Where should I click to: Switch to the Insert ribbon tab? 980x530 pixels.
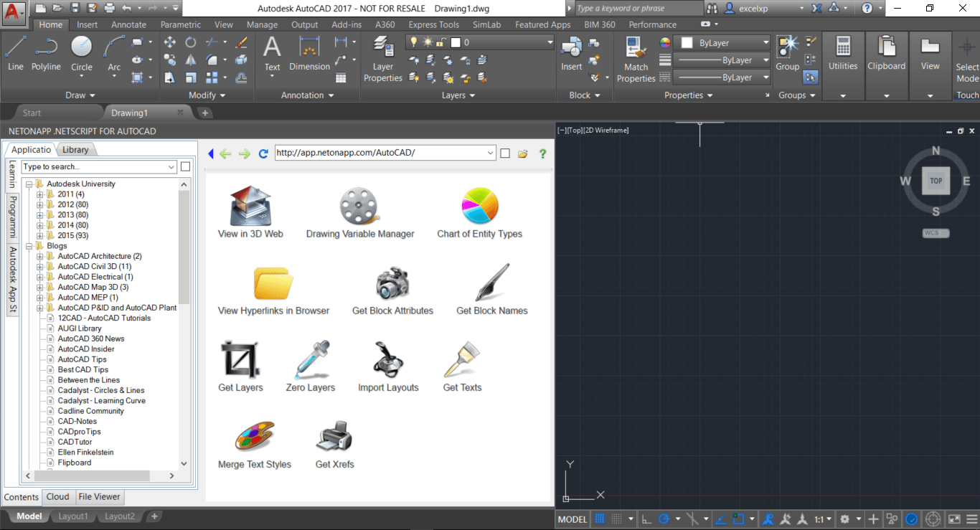click(x=88, y=24)
